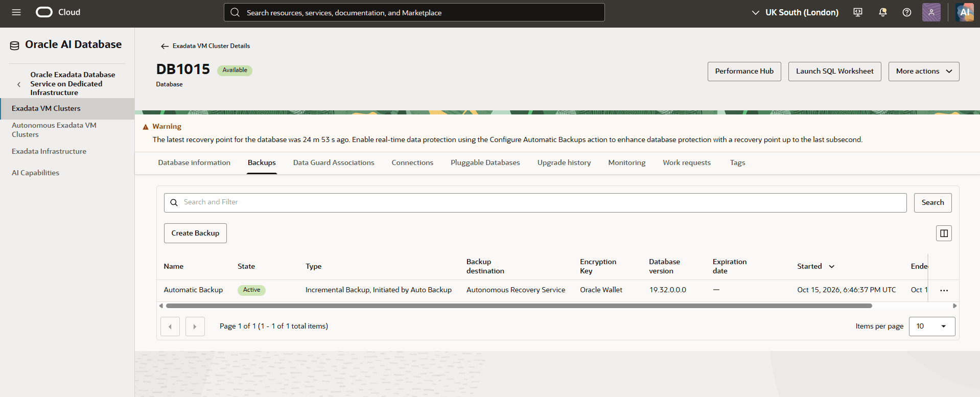This screenshot has height=397, width=980.
Task: Open the cloud shell developer tools icon
Action: pos(858,12)
